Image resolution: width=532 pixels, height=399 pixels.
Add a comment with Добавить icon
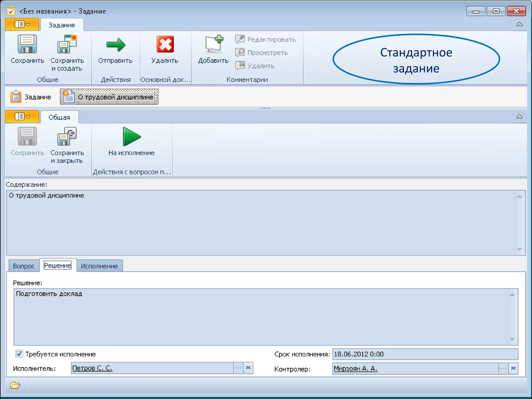click(x=214, y=45)
